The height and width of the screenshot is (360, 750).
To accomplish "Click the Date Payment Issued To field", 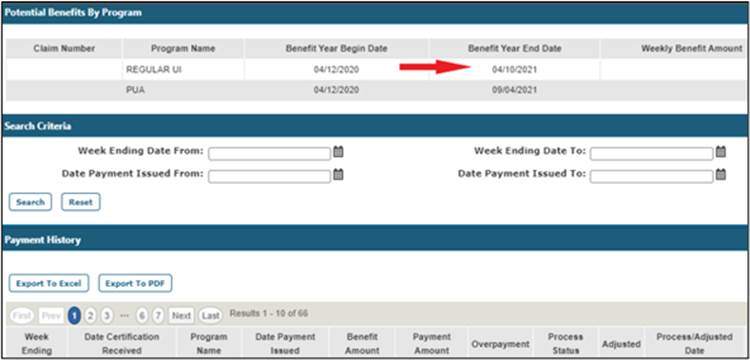I will point(651,176).
